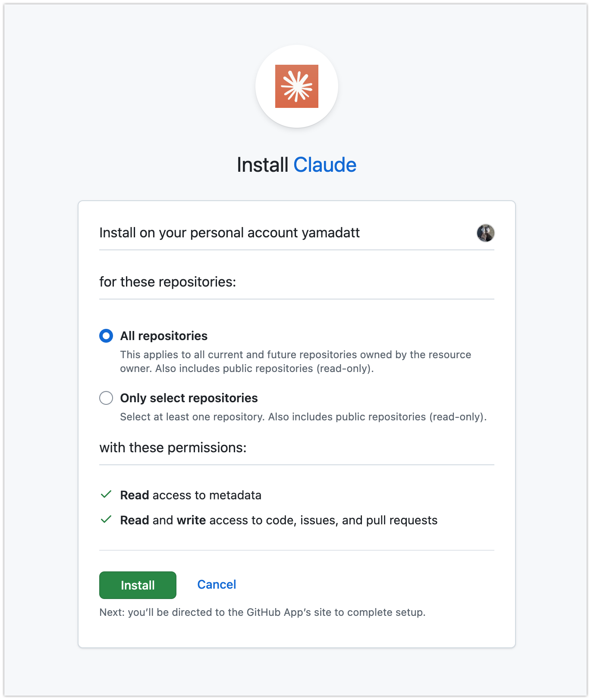Click the checkmark beside metadata read access
Viewport: 591px width, 700px height.
tap(106, 495)
